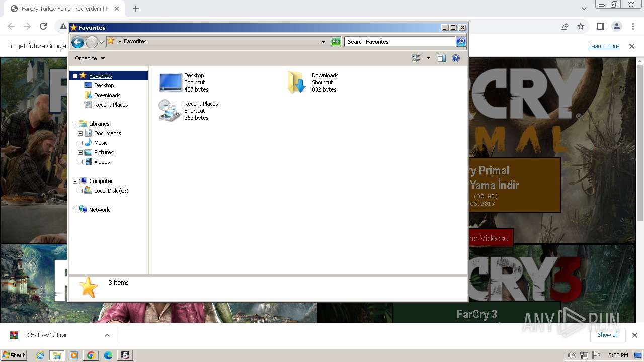Dismiss the Chrome infobar with its X
Viewport: 644px width, 362px height.
click(632, 46)
